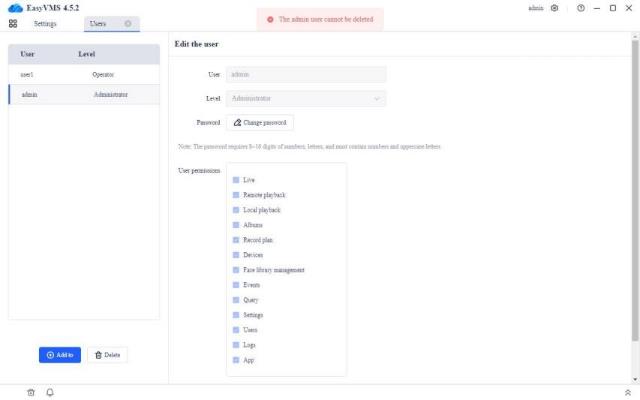
Task: Click the trash icon in bottom status bar
Action: tap(31, 392)
